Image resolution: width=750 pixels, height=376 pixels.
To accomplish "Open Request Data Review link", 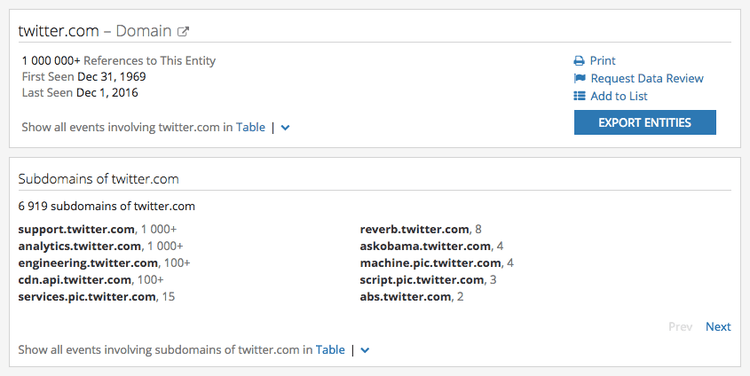I will [x=647, y=78].
